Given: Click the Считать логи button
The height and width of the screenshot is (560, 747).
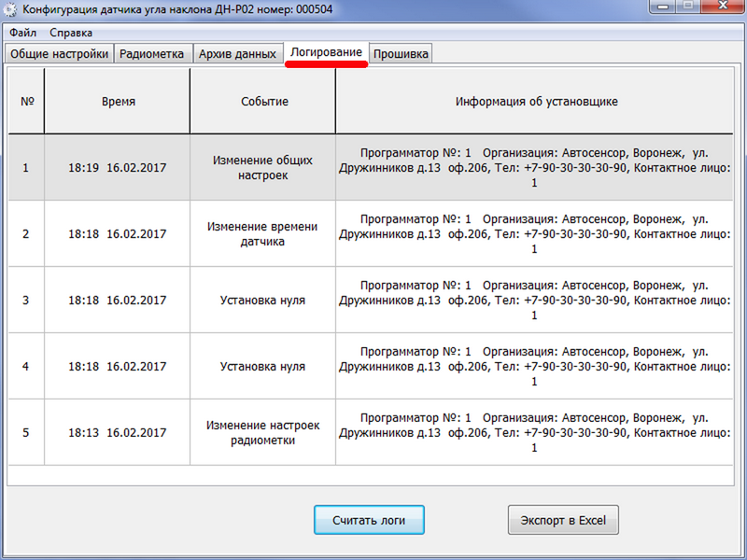Looking at the screenshot, I should tap(369, 520).
